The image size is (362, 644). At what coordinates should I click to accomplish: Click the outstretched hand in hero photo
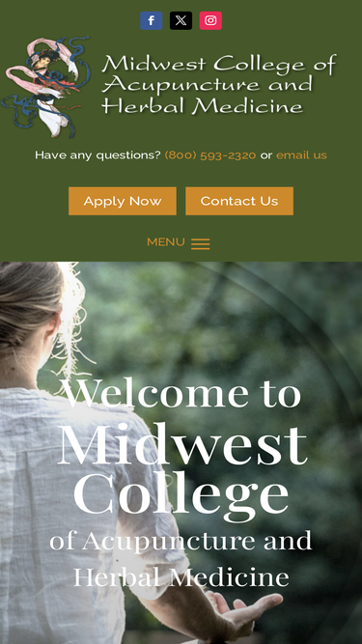coord(242,612)
